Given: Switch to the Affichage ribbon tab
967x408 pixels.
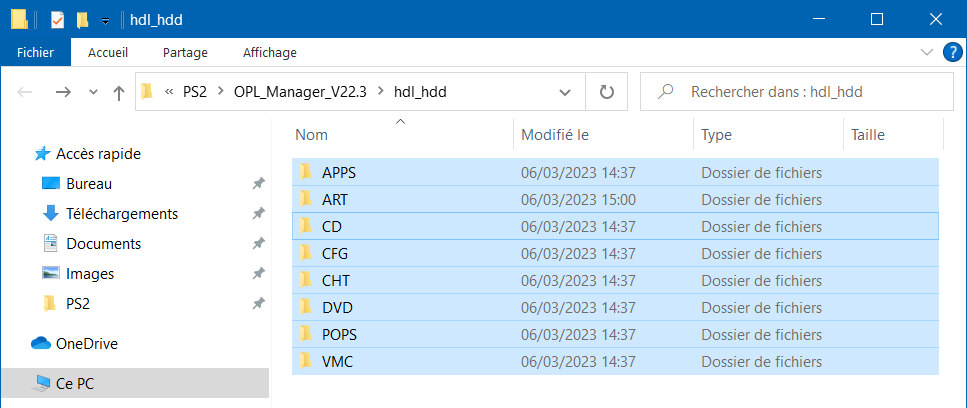Looking at the screenshot, I should [270, 53].
